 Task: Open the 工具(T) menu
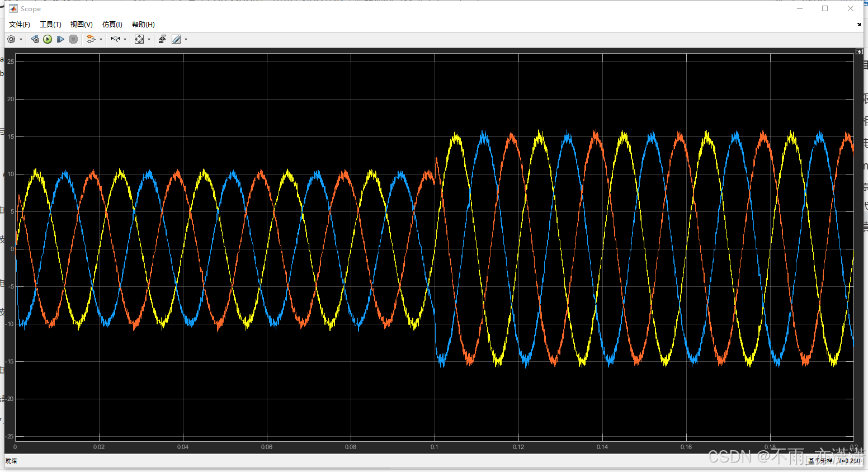[x=50, y=24]
